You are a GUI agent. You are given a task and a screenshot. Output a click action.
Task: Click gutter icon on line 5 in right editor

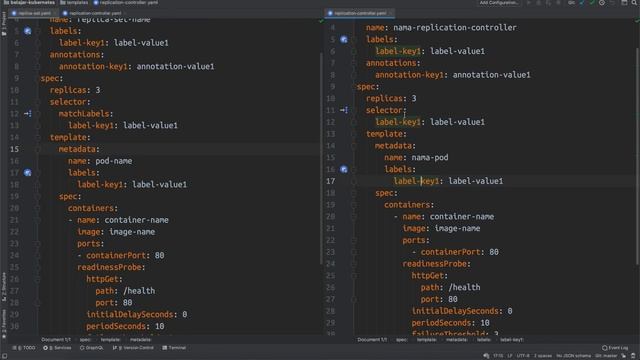[344, 40]
